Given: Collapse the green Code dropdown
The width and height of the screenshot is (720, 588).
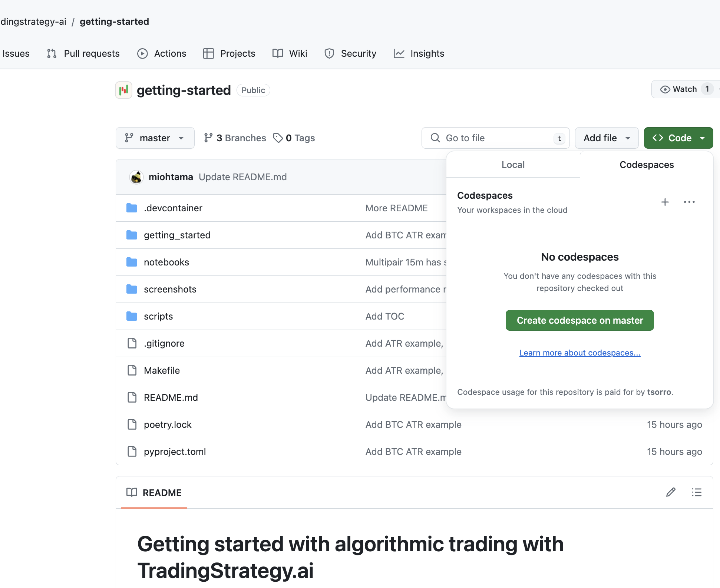Looking at the screenshot, I should (678, 138).
